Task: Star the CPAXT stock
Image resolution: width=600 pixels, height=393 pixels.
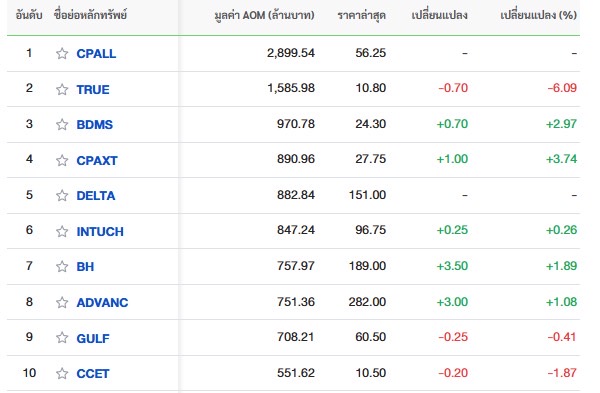Action: pos(62,160)
